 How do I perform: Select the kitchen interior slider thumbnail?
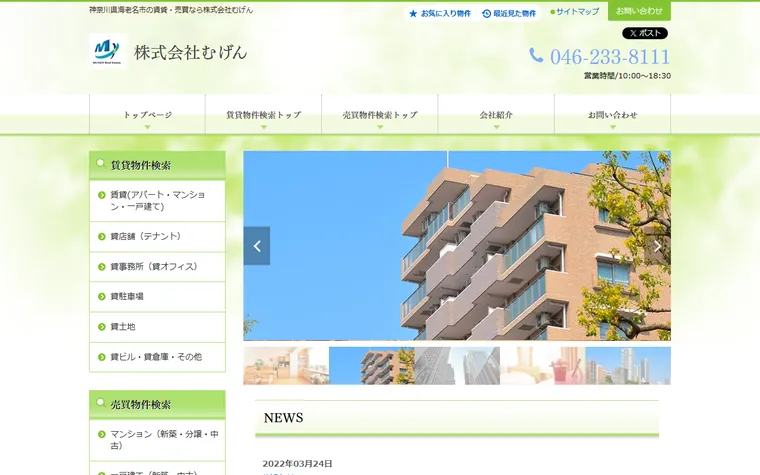pyautogui.click(x=286, y=365)
